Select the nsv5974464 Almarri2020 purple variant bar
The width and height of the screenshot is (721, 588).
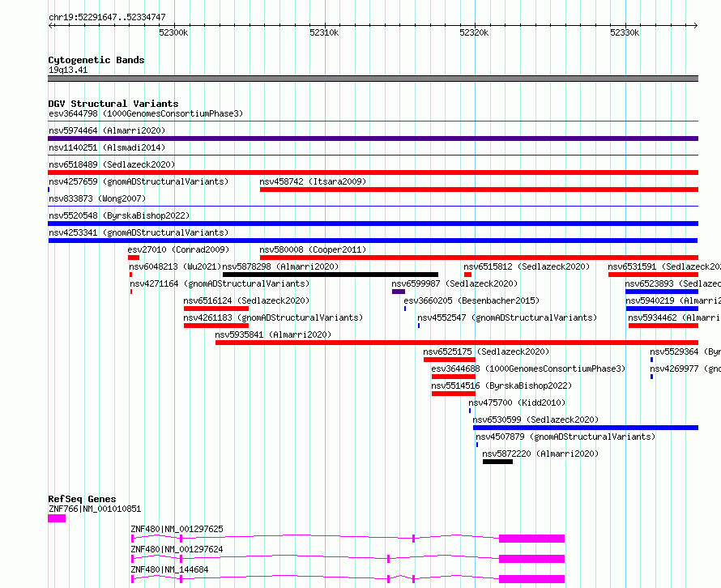click(x=373, y=138)
